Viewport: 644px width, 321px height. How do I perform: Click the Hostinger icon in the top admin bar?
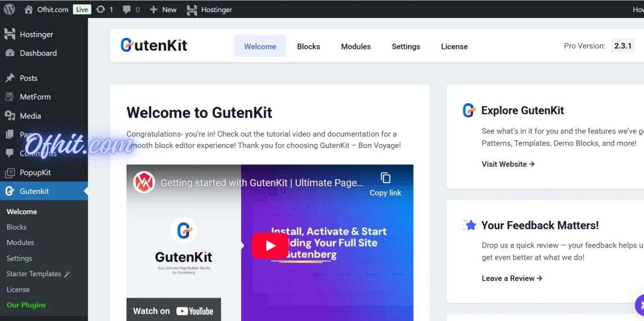[x=193, y=9]
